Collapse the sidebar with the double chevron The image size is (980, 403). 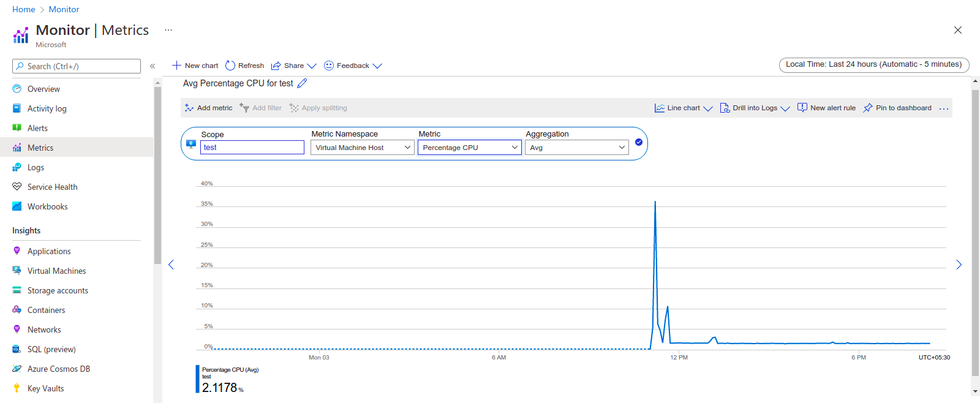[x=153, y=66]
